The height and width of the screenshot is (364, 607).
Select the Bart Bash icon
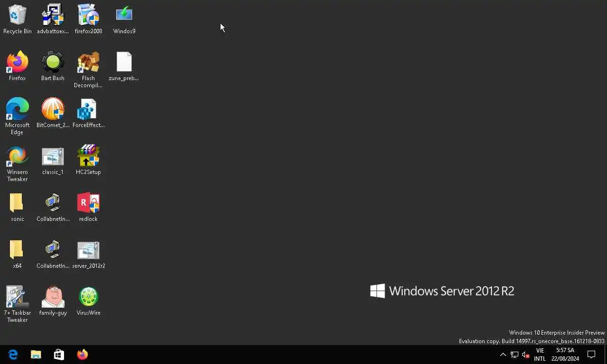53,66
